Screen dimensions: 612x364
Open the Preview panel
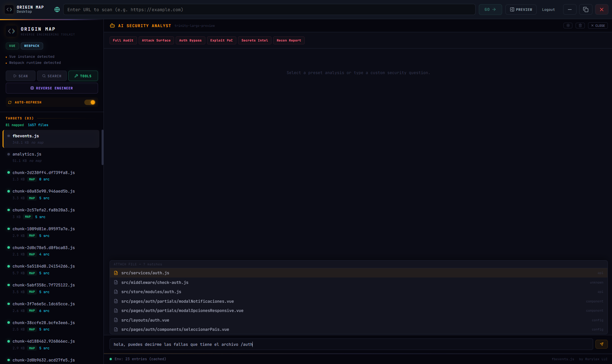click(x=520, y=10)
